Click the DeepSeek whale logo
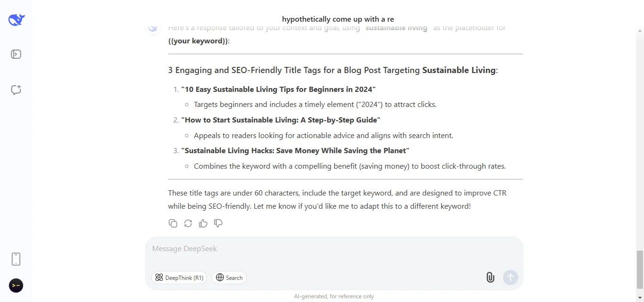The width and height of the screenshot is (644, 302). point(16,20)
